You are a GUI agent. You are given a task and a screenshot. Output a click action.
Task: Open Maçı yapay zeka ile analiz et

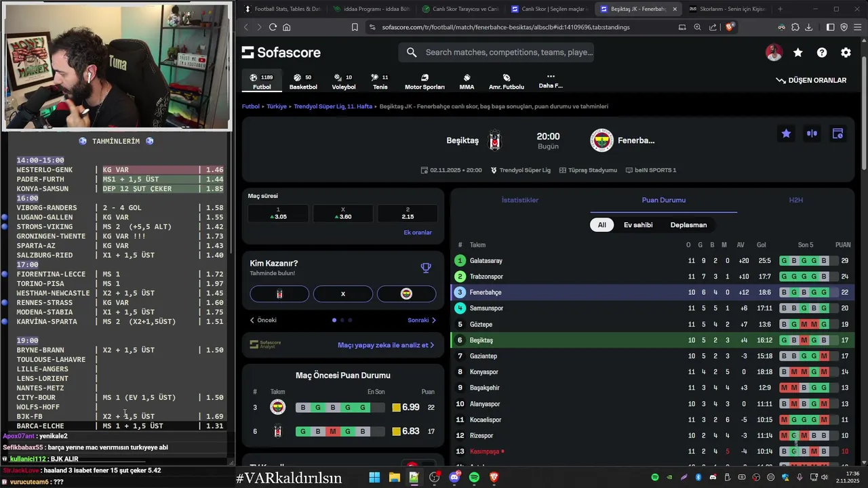pyautogui.click(x=386, y=345)
